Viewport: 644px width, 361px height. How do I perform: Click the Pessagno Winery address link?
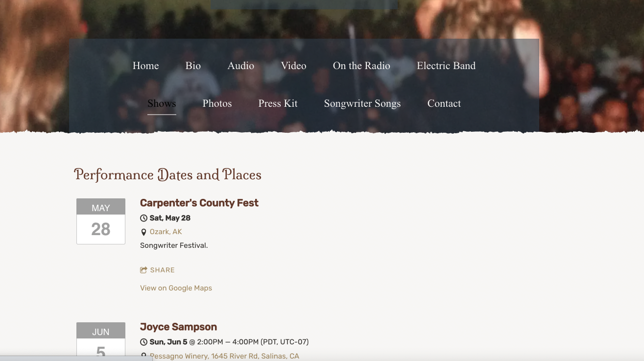coord(224,356)
